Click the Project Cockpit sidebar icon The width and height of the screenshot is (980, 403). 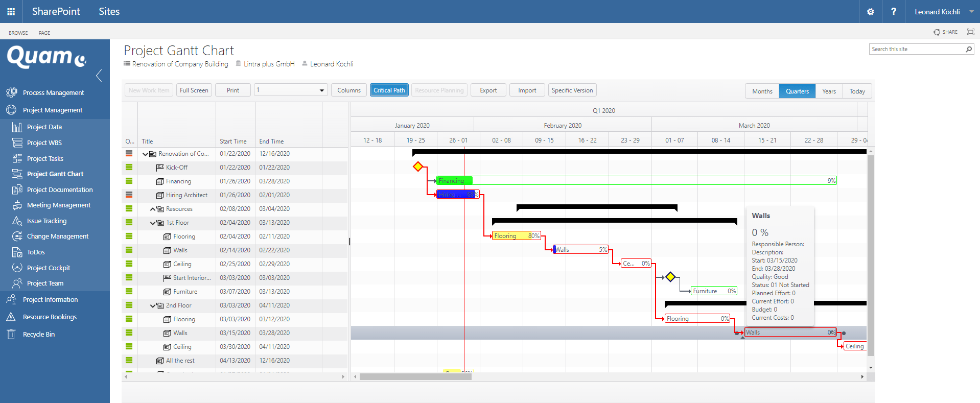tap(17, 268)
